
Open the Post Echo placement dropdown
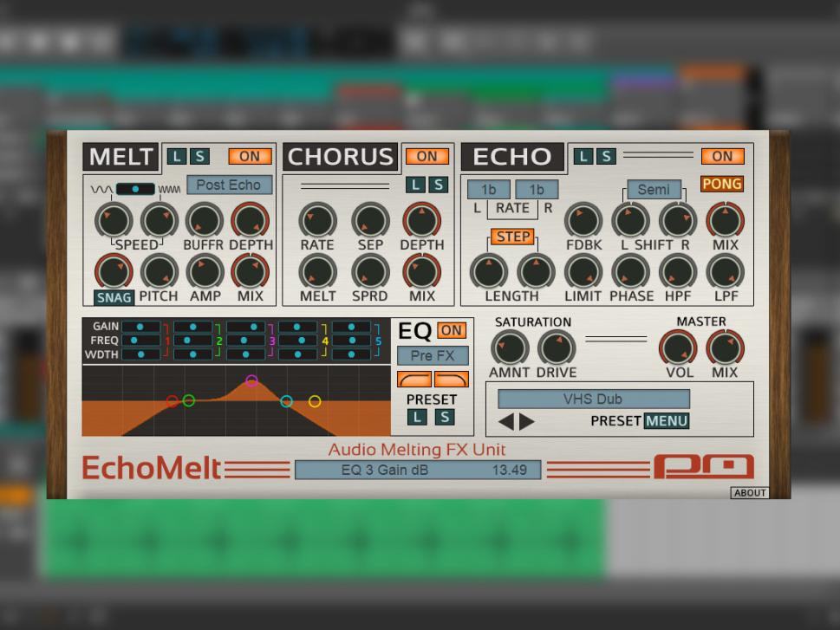[228, 184]
